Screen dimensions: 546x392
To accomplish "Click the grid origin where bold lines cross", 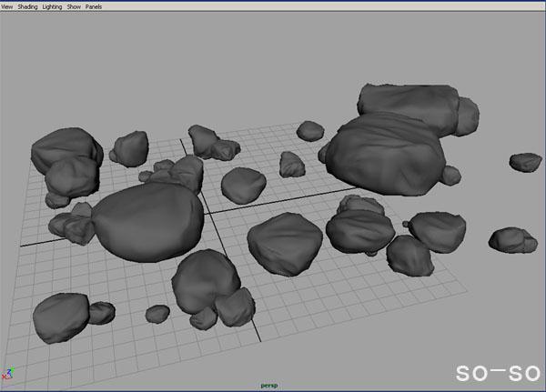I will pos(207,214).
